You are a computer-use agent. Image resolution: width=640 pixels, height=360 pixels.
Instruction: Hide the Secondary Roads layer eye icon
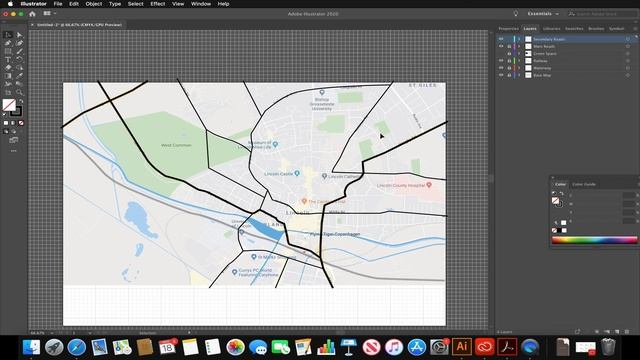(x=501, y=39)
